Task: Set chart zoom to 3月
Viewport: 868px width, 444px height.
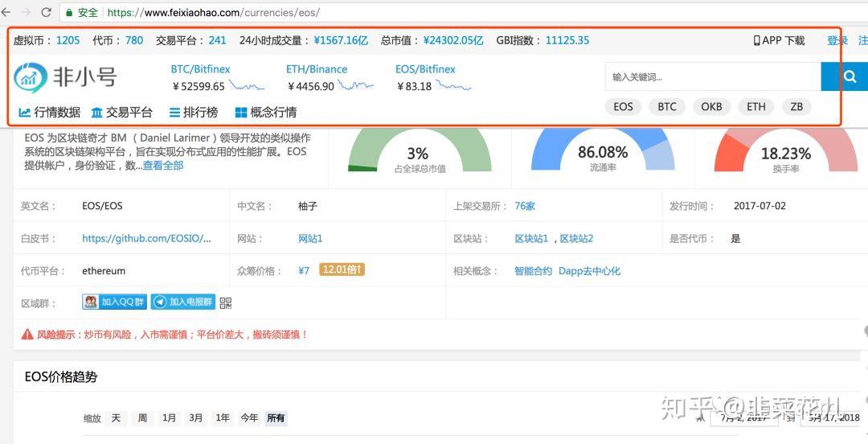Action: 195,417
